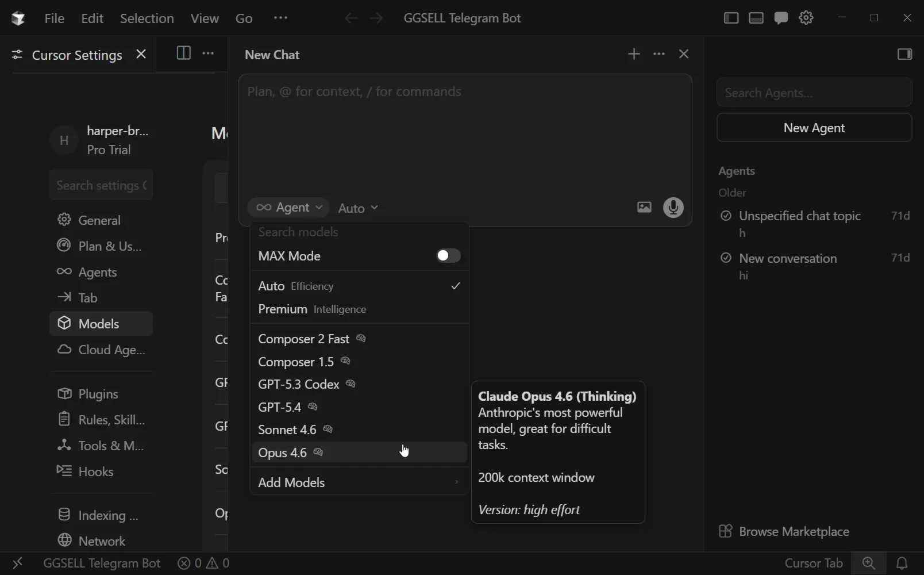924x575 pixels.
Task: Click the attach image icon in chat
Action: click(644, 208)
